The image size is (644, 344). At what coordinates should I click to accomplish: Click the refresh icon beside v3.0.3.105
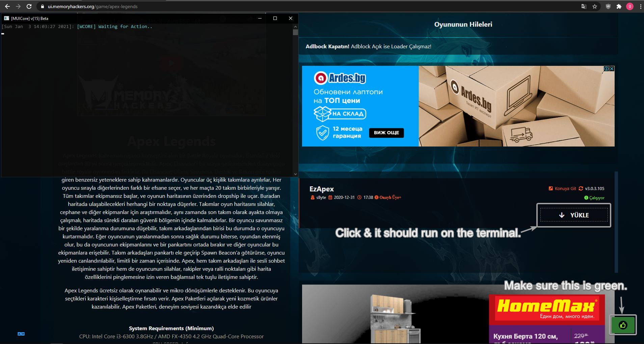pos(581,189)
